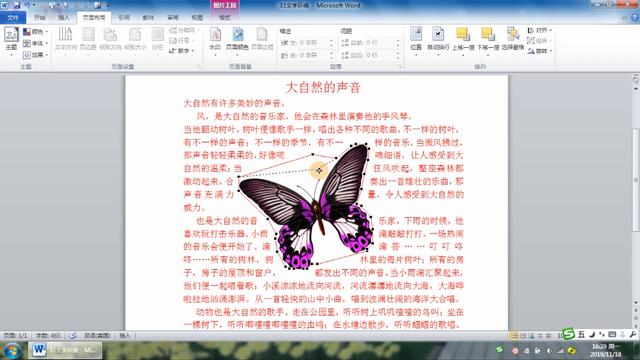Click the page count 页面: 1/1 in status bar

(16, 336)
